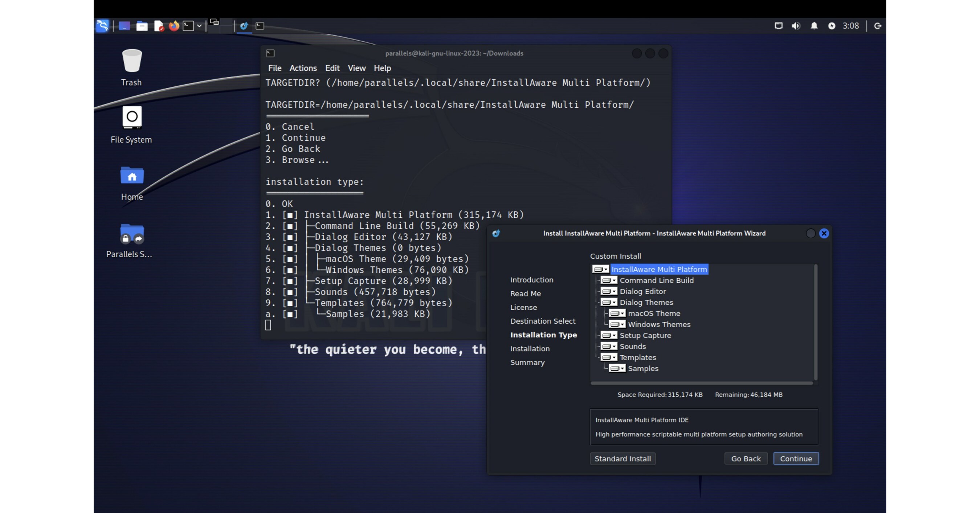Click the Dialog Editor component icon in the wizard
Viewport: 980px width, 513px height.
pyautogui.click(x=607, y=291)
